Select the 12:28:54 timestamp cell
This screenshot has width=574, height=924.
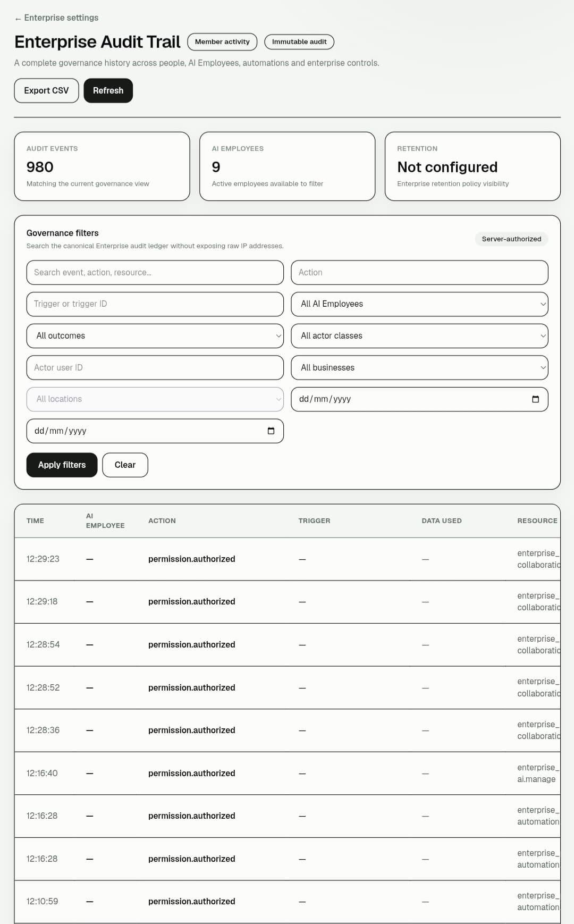[43, 644]
